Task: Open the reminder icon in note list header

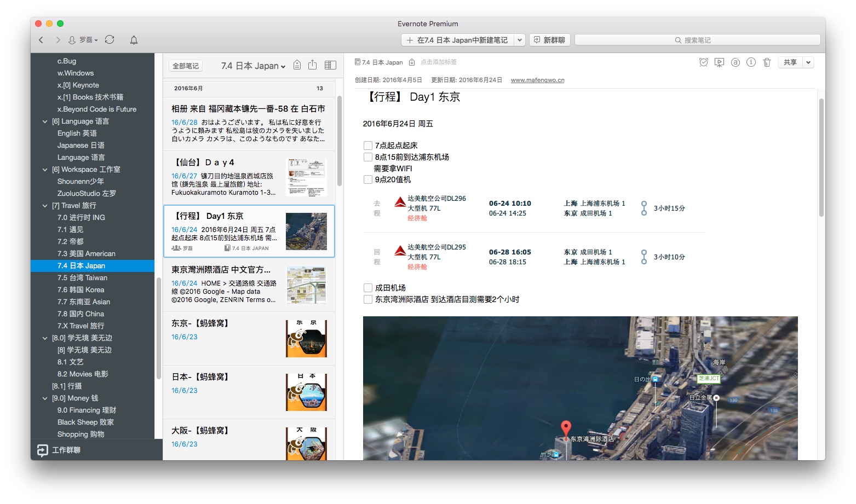Action: [x=297, y=65]
